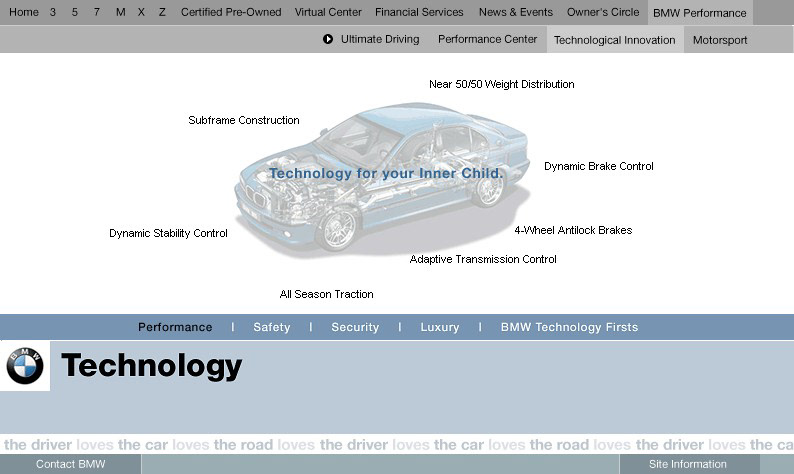794x474 pixels.
Task: Open the 5 Series link
Action: [x=74, y=12]
